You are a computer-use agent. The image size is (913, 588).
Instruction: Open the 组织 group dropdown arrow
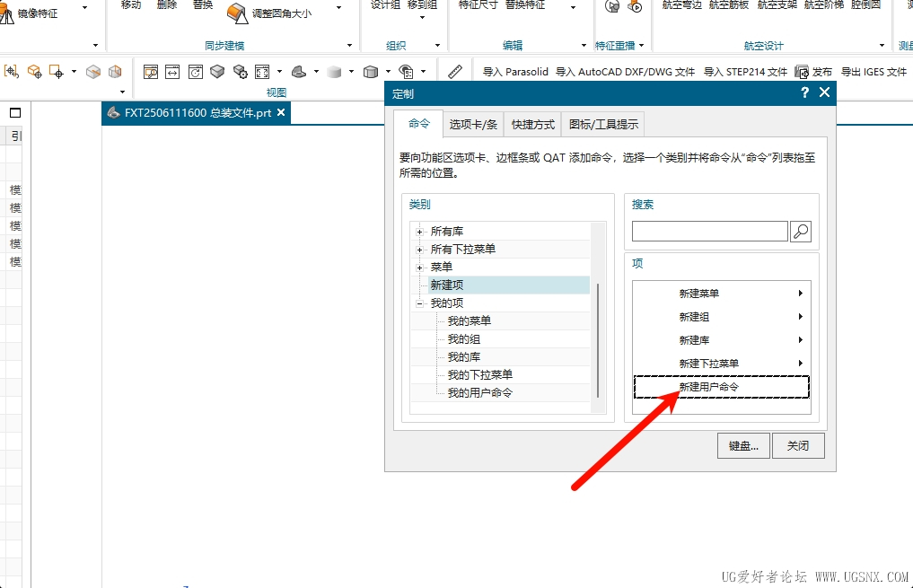(437, 46)
